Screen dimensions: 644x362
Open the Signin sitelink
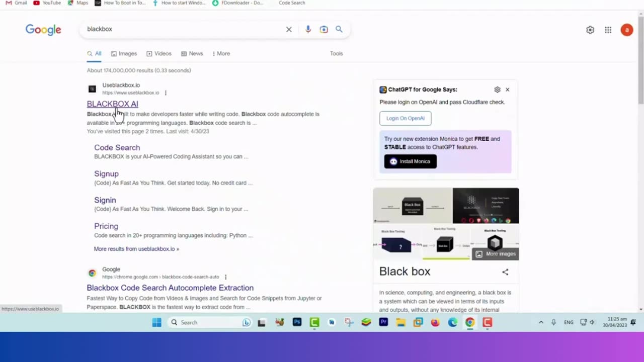(105, 200)
